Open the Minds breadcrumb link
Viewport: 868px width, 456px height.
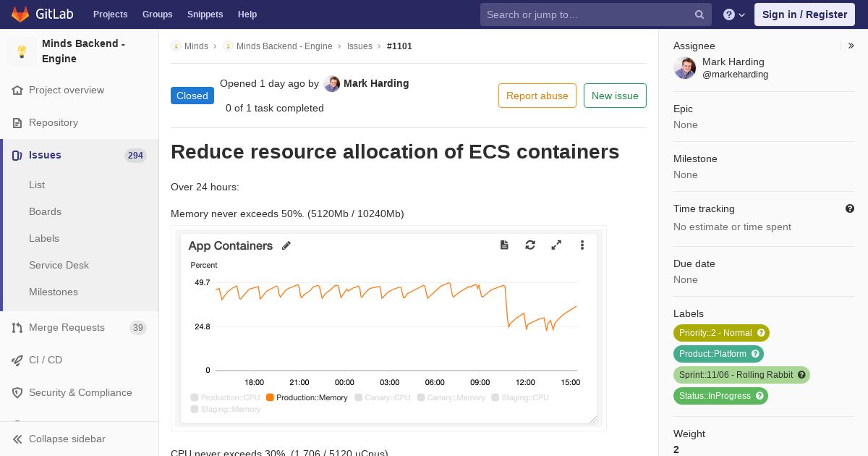(x=196, y=46)
